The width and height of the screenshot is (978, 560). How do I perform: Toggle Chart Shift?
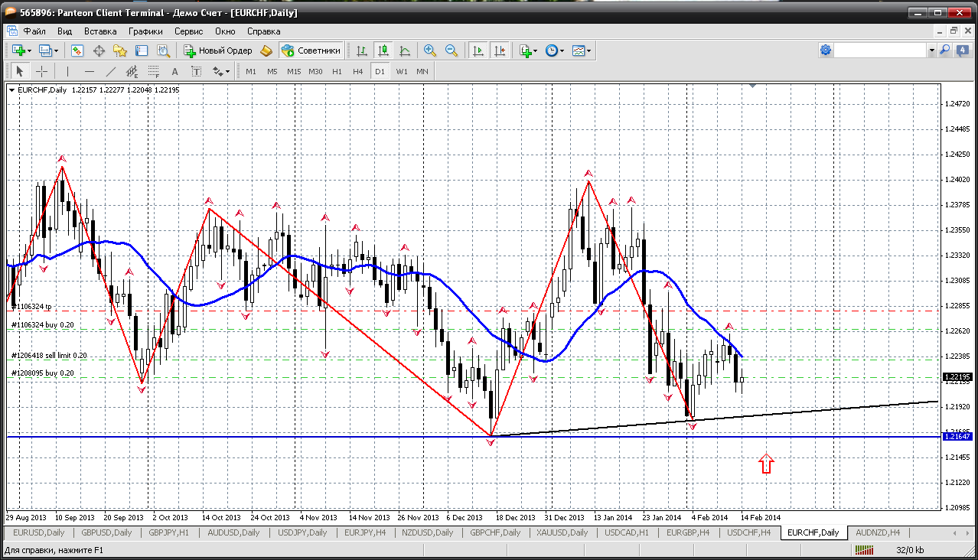[500, 50]
